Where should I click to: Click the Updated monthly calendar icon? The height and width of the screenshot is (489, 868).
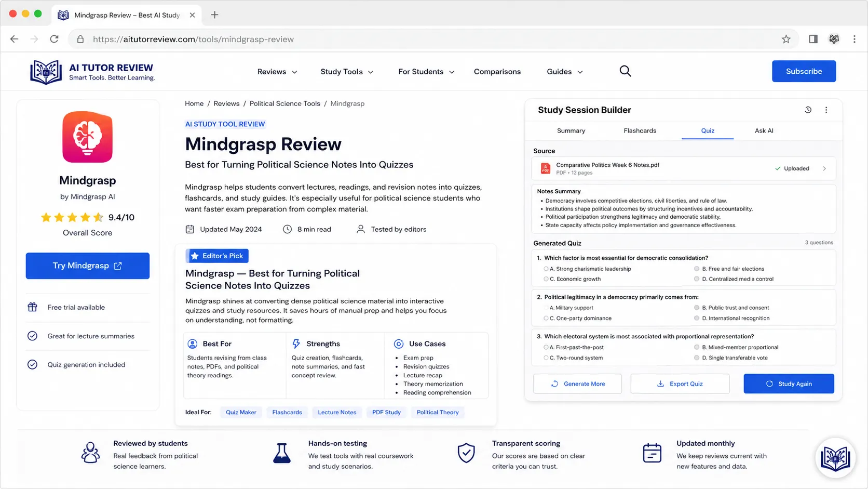pyautogui.click(x=652, y=453)
